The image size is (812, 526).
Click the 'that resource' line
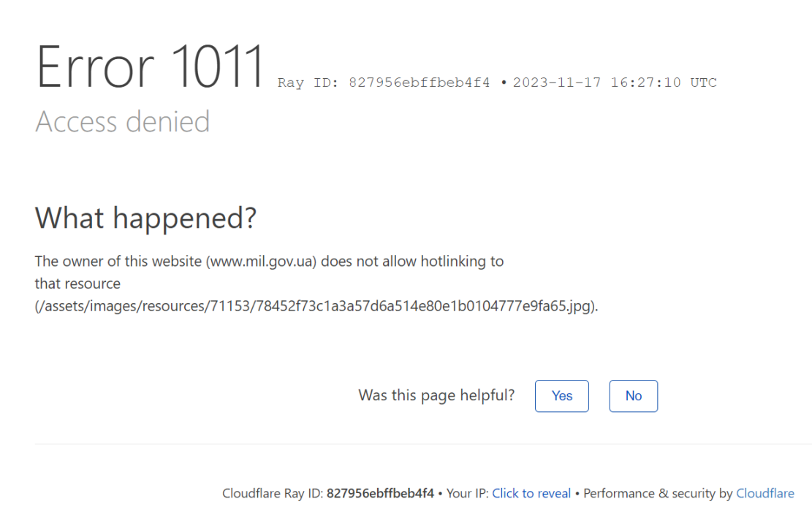[x=77, y=283]
